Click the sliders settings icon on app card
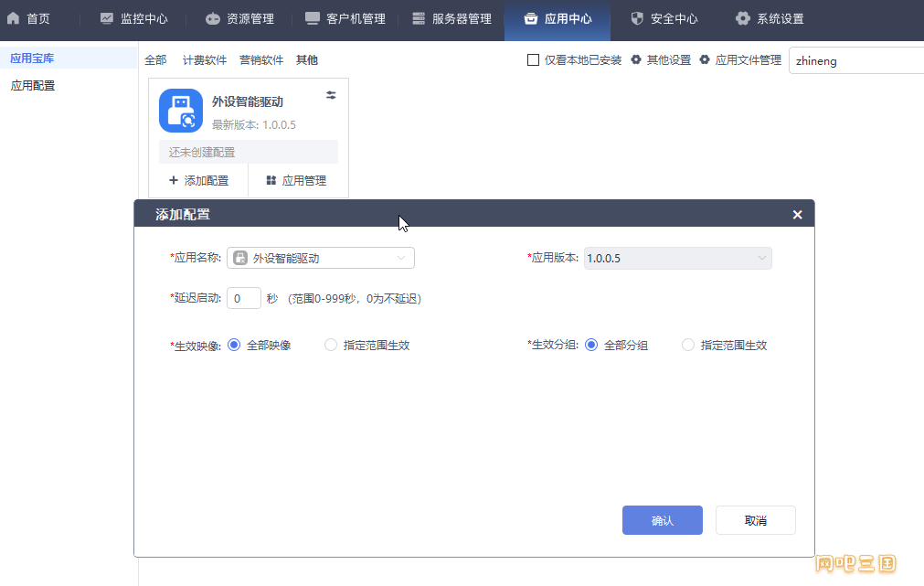Screen dimensions: 924x586 point(331,95)
